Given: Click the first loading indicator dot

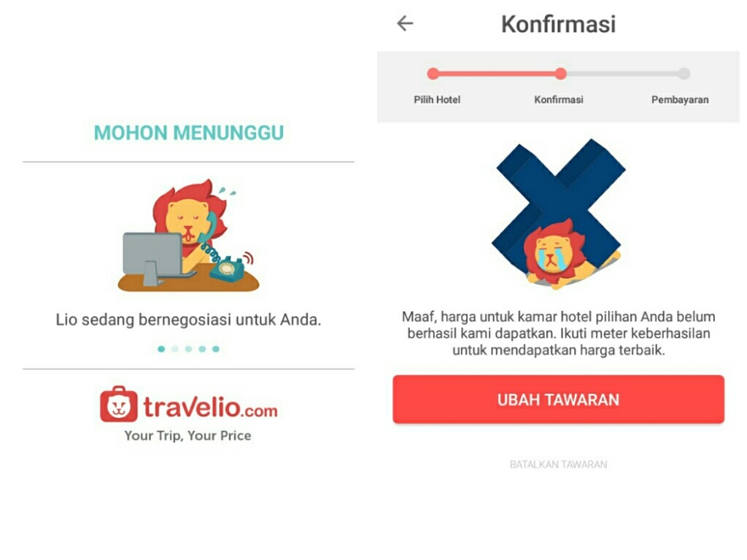Looking at the screenshot, I should click(x=161, y=349).
